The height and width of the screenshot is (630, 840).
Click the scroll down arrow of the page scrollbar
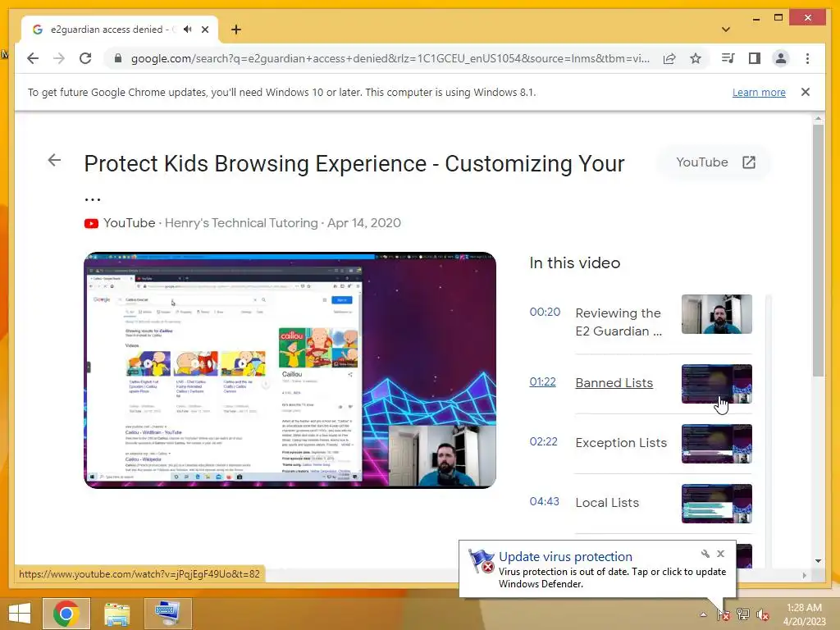pos(818,561)
